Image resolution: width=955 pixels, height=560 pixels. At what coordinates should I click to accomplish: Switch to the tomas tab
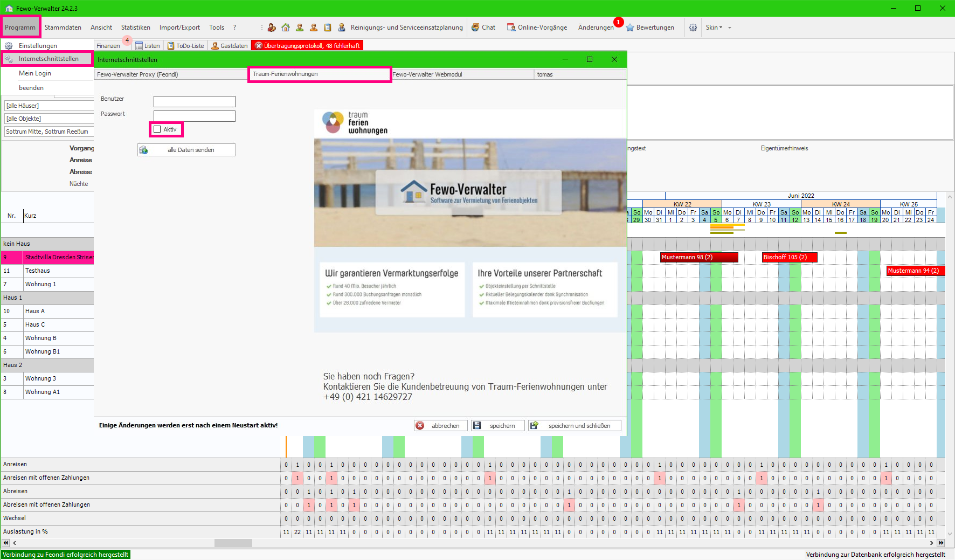(580, 74)
